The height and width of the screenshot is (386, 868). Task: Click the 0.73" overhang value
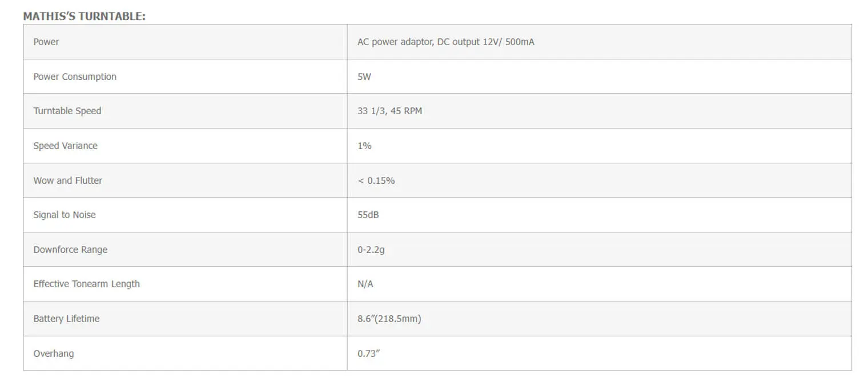pyautogui.click(x=369, y=353)
